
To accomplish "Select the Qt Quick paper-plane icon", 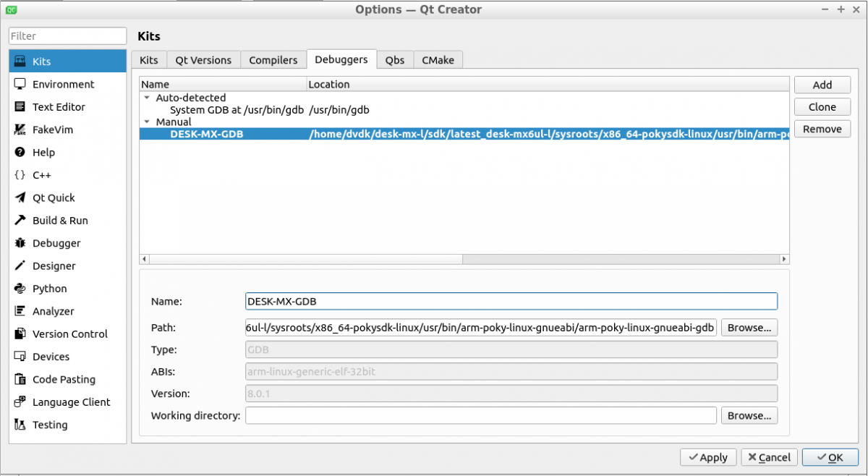I will (x=20, y=198).
